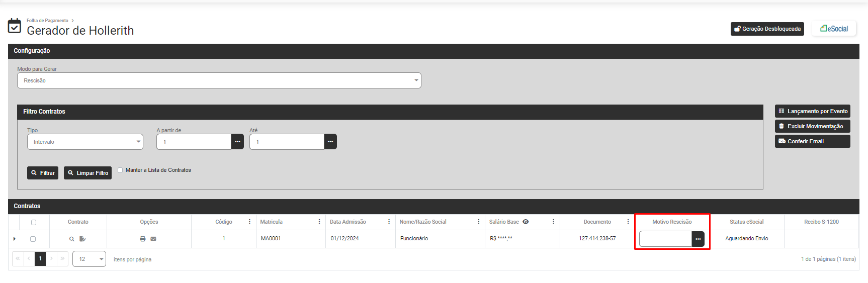Open Documento column options menu
The width and height of the screenshot is (868, 283).
[x=628, y=222]
